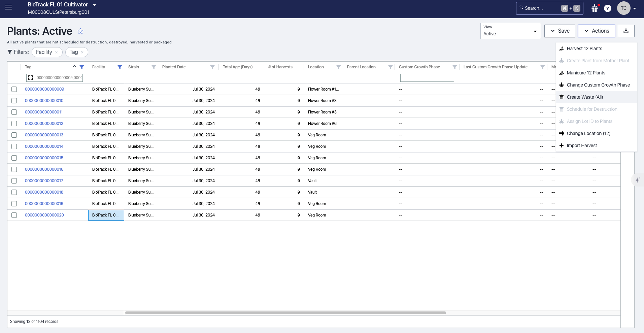Open plant tag 0000000000000020 link

(x=44, y=215)
